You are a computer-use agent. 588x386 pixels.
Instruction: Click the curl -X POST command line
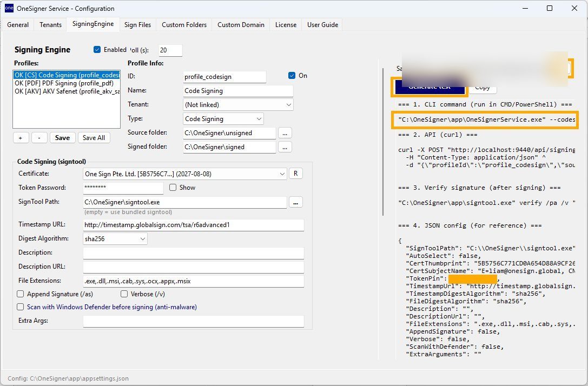click(x=486, y=150)
